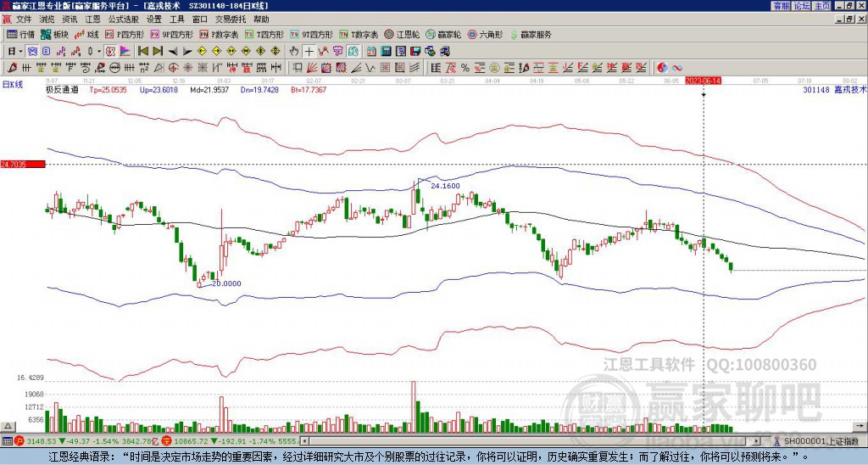Open the calendar icon in toolbar
Screen dimensions: 868x465
tap(371, 52)
